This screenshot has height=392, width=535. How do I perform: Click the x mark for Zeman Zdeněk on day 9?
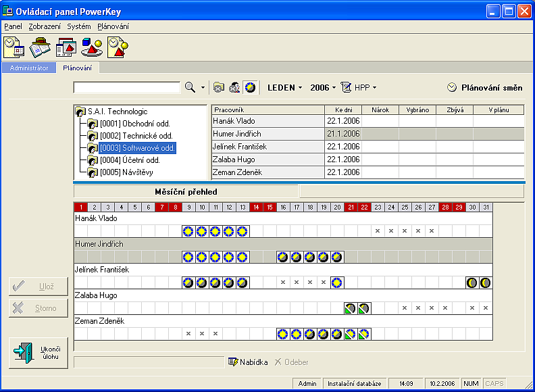point(188,334)
